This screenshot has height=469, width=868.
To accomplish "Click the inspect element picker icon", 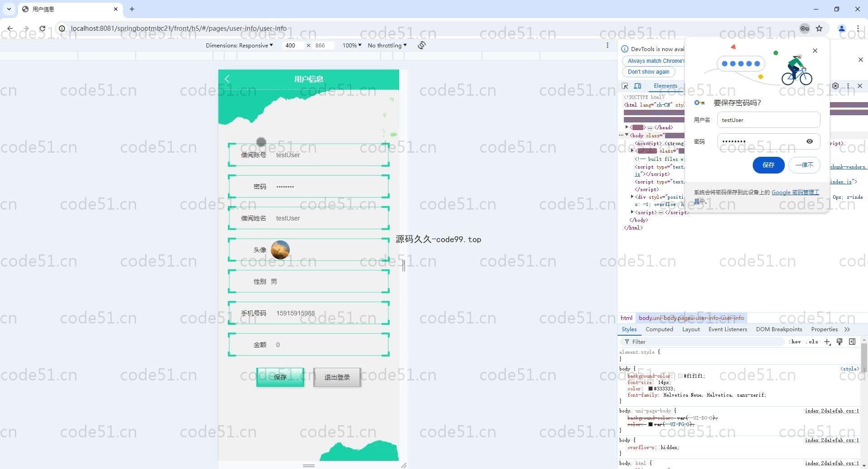I will click(x=625, y=86).
